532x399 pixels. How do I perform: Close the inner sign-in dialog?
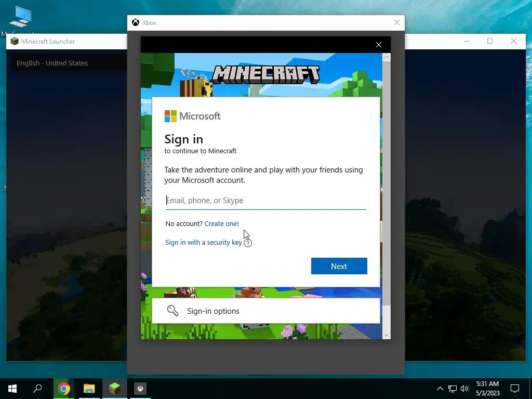[x=379, y=45]
